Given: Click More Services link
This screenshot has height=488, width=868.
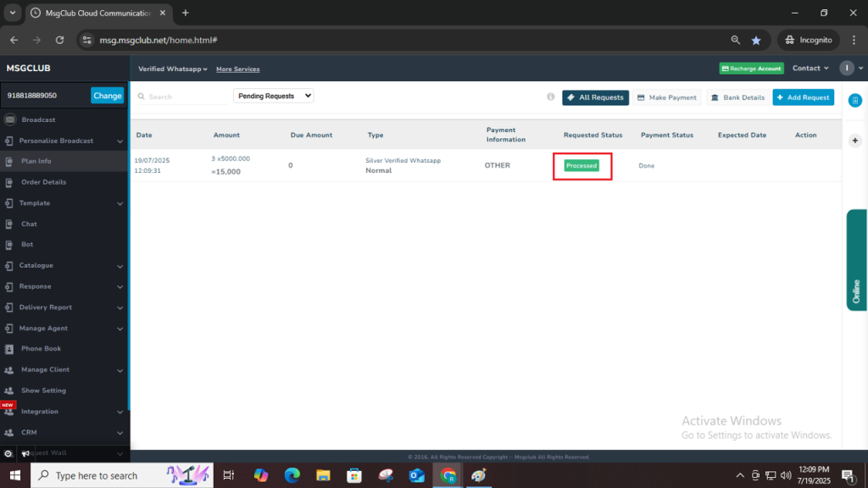Looking at the screenshot, I should (238, 69).
